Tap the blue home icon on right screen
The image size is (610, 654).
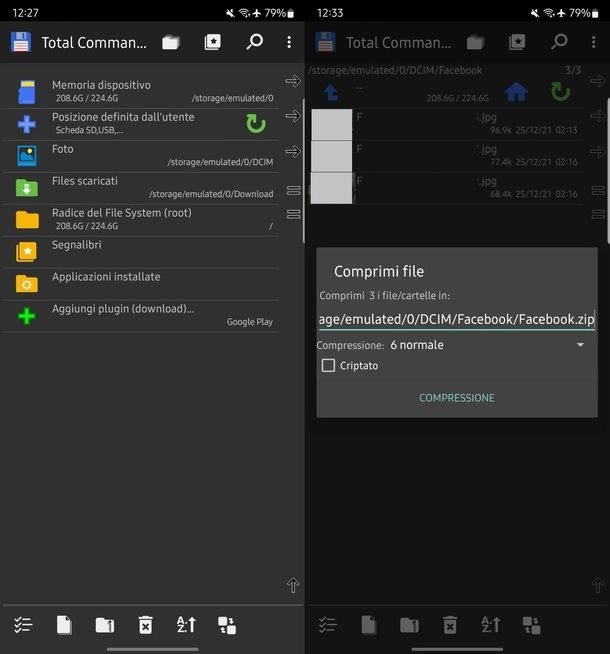[x=516, y=92]
